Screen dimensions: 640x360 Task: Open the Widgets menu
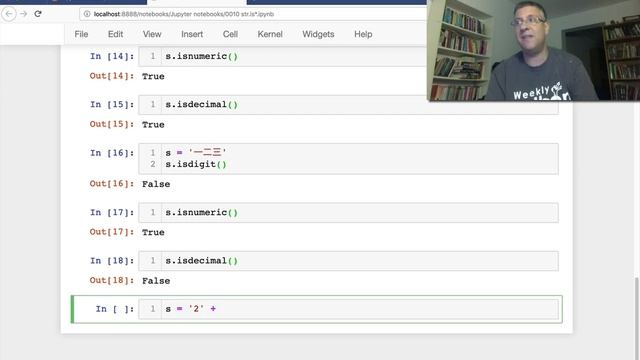[x=318, y=34]
